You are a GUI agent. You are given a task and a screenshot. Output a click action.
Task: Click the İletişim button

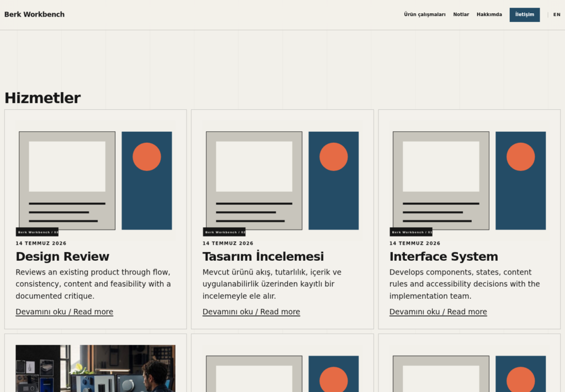(x=524, y=15)
